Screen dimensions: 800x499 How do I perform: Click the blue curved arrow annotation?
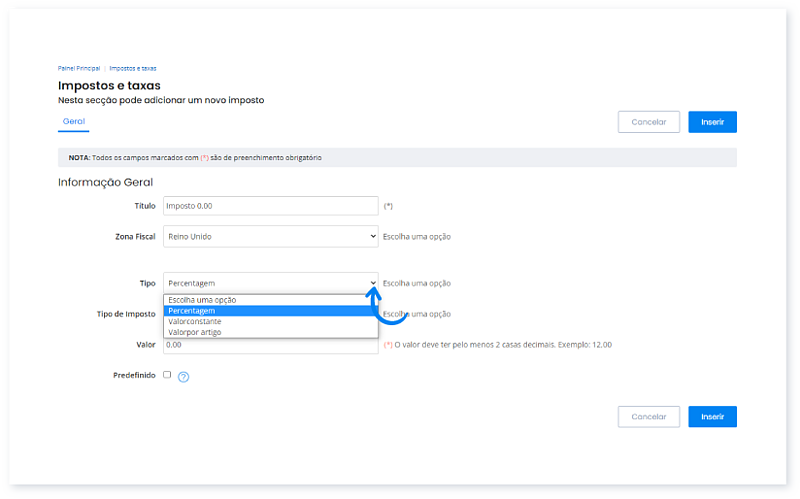tap(388, 306)
